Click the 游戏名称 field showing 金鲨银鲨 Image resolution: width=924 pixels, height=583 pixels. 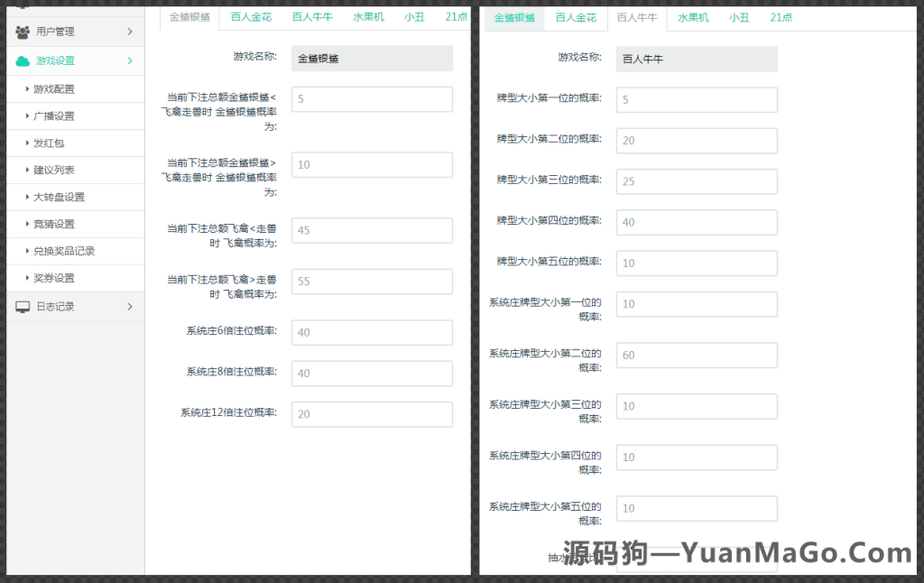coord(372,58)
